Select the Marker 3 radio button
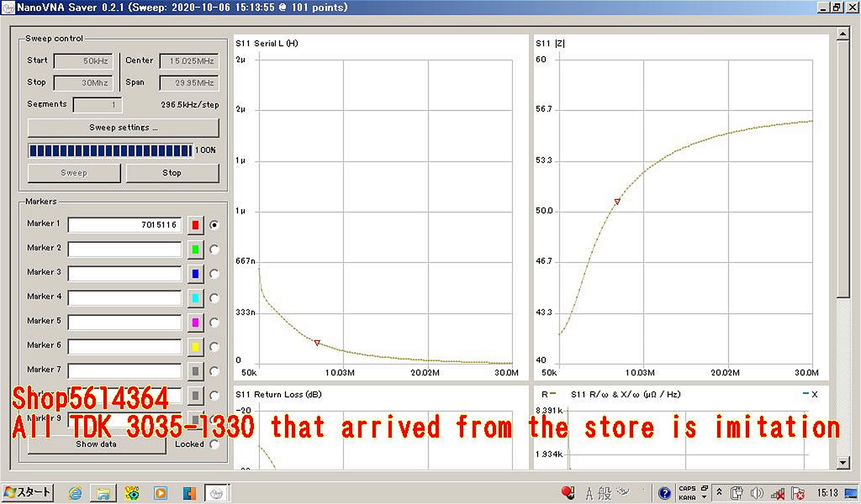The image size is (861, 504). click(x=214, y=274)
